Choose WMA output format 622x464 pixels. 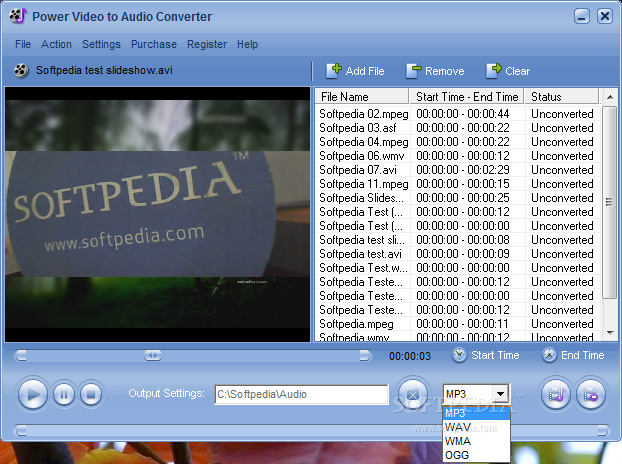tap(476, 441)
